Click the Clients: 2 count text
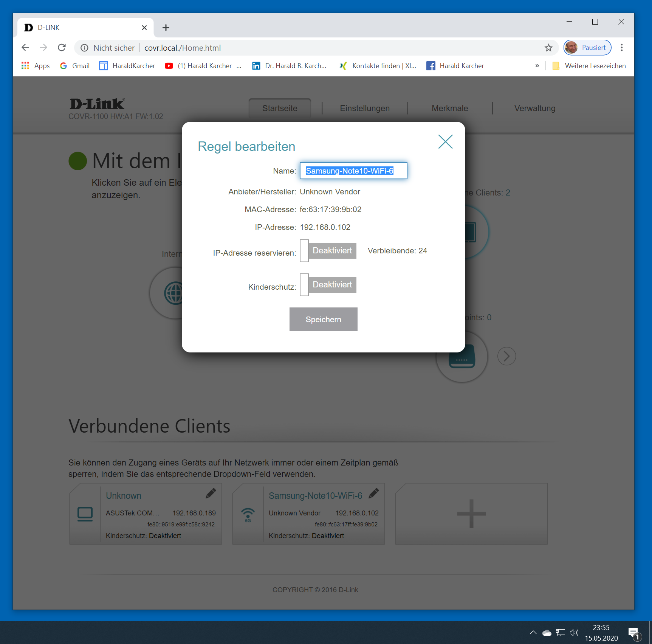Viewport: 652px width, 644px height. pos(488,192)
